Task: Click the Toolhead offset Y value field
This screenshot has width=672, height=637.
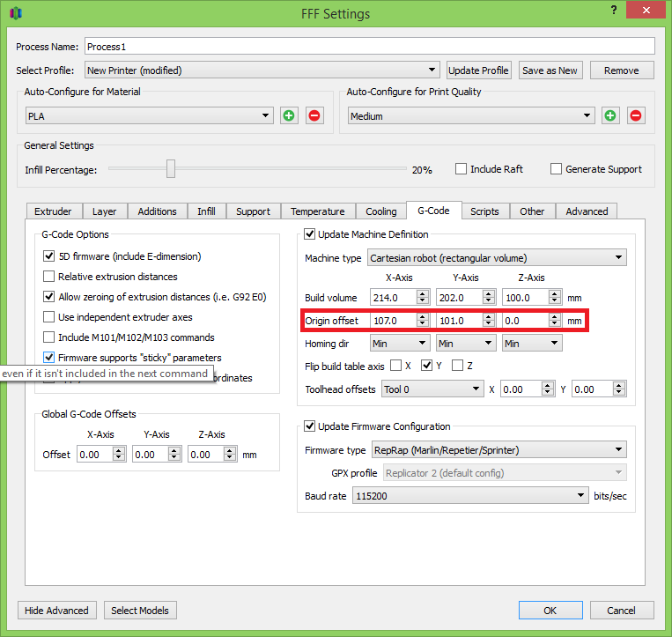Action: [599, 389]
